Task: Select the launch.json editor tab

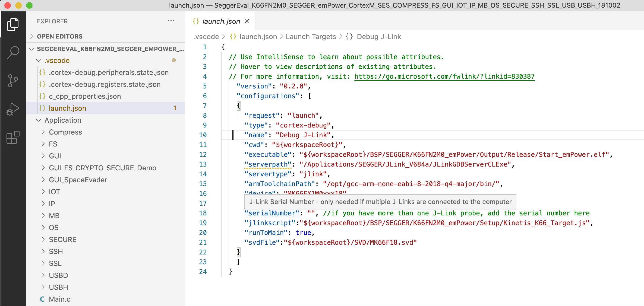Action: 220,21
